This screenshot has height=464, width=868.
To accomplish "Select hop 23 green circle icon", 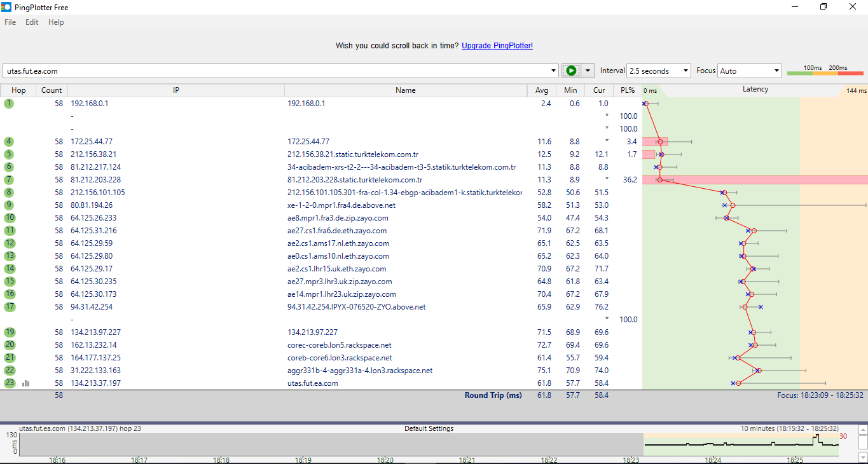I will pos(9,383).
